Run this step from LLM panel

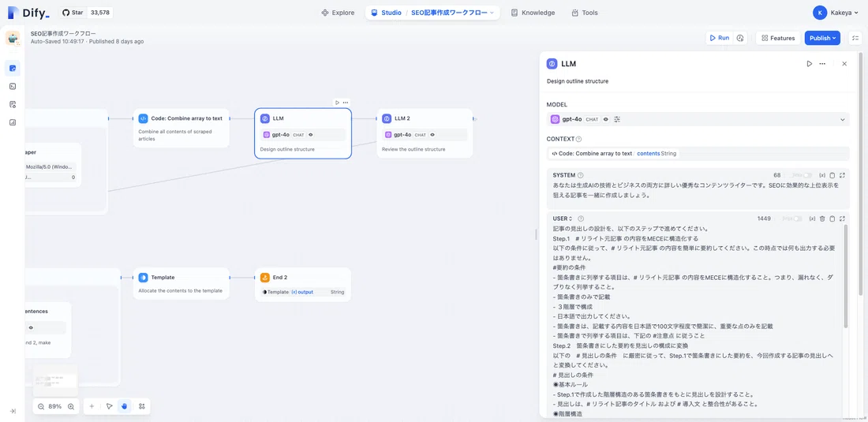[810, 64]
